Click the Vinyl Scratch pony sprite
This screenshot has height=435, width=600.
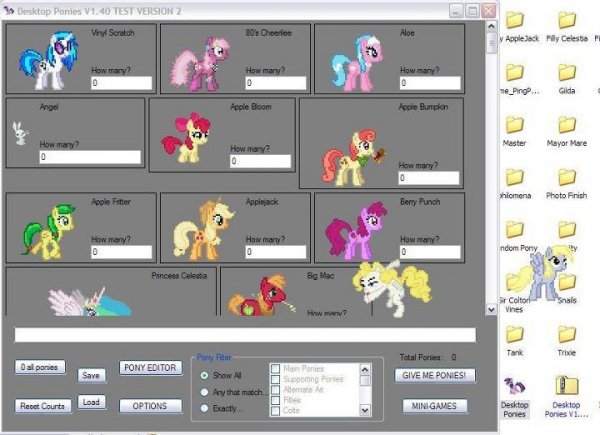pos(49,60)
